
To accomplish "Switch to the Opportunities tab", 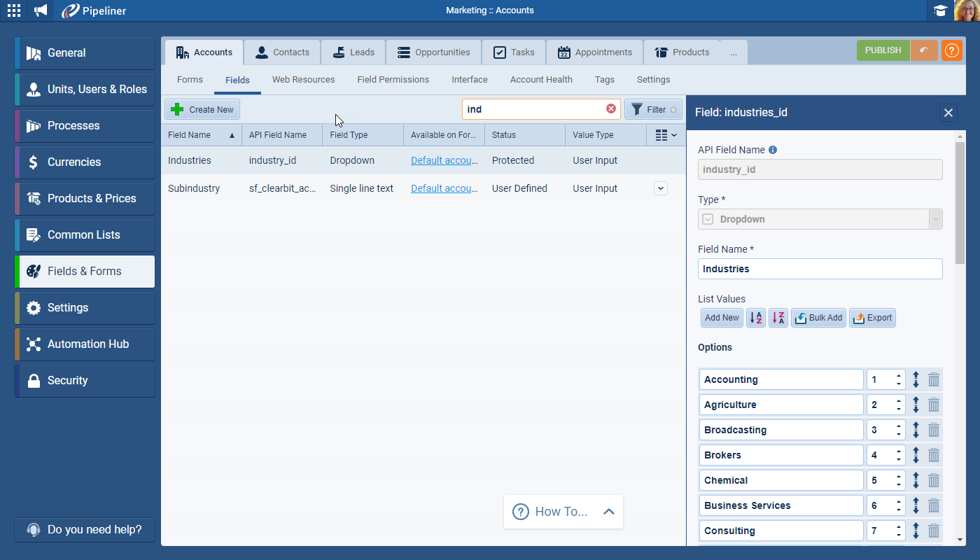I will (x=433, y=52).
